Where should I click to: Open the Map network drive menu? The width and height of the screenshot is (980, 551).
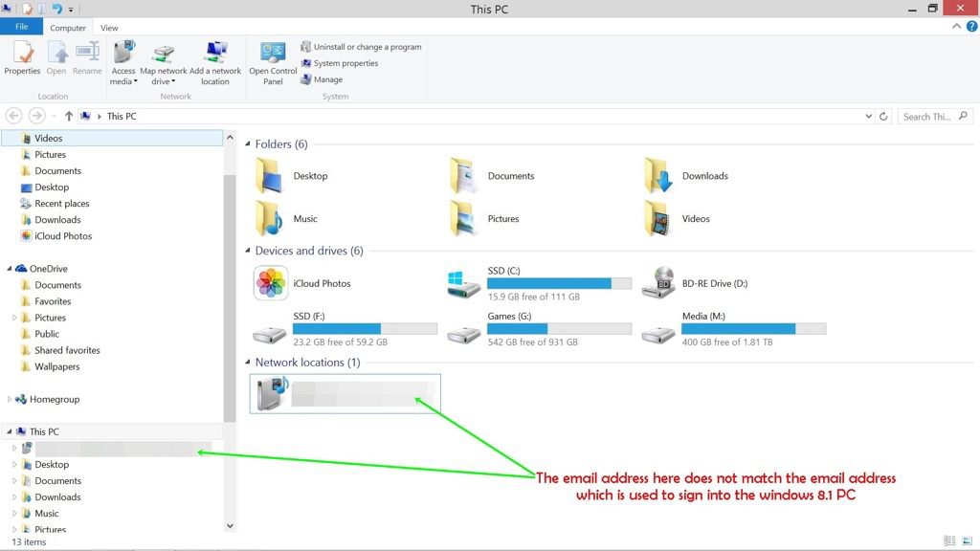click(163, 63)
